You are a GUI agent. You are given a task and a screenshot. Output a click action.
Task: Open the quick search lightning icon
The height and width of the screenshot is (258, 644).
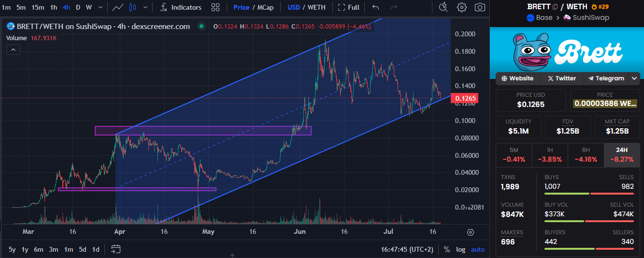[x=443, y=7]
